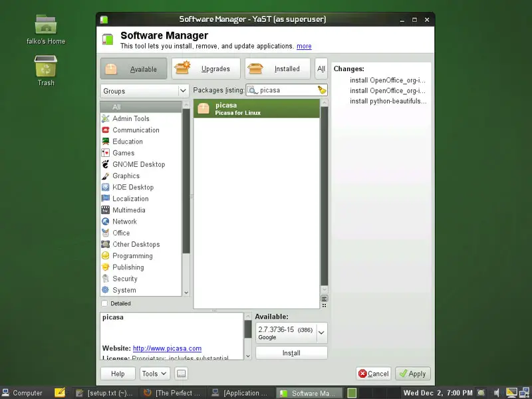Screen dimensions: 532x399
Task: Select the Multimedia group
Action: click(141, 210)
